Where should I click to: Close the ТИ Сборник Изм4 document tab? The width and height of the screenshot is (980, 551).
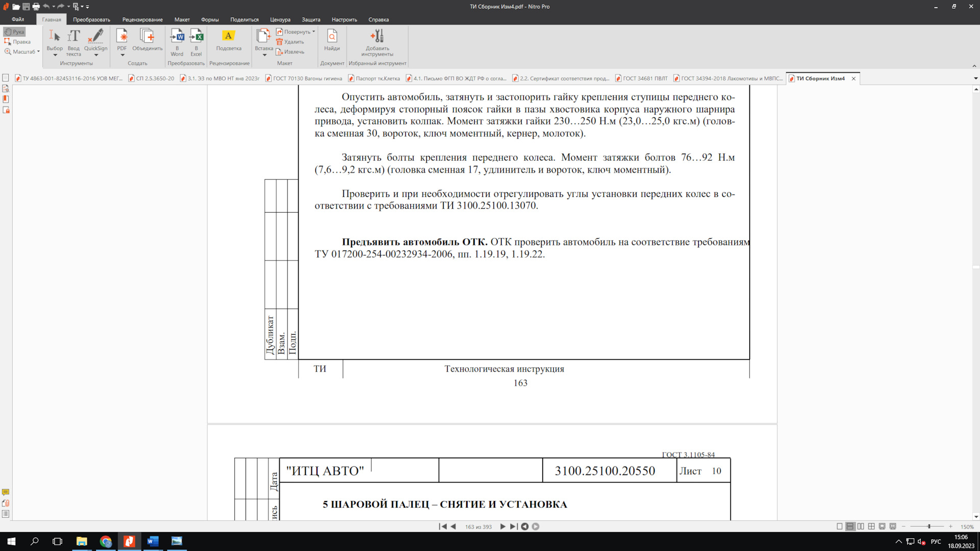853,79
